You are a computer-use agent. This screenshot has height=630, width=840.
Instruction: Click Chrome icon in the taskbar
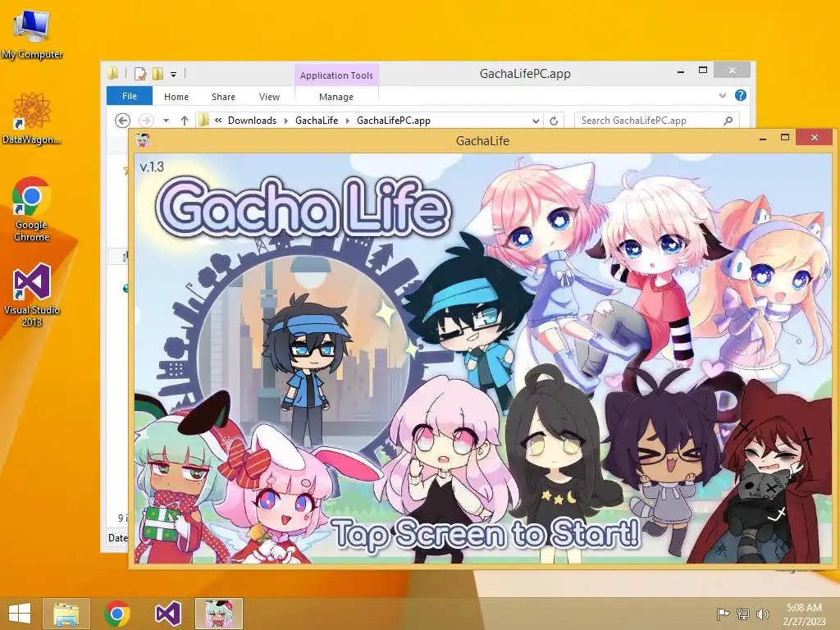[x=117, y=614]
